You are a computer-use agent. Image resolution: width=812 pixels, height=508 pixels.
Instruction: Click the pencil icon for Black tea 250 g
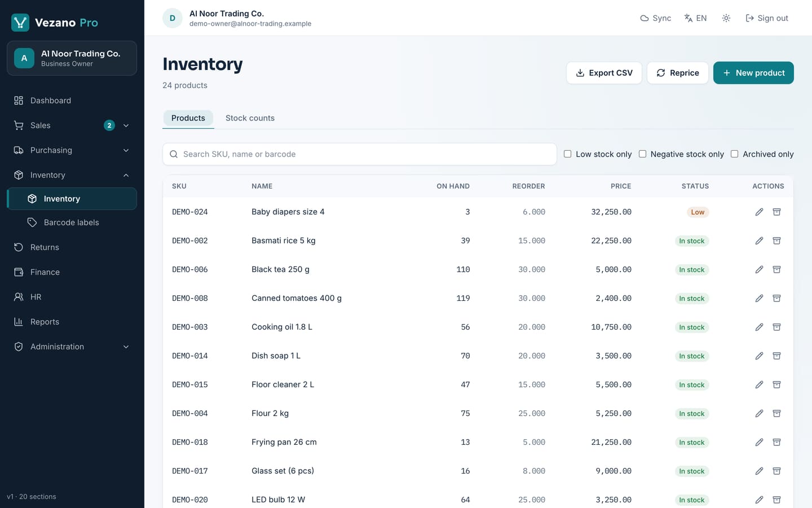[759, 270]
